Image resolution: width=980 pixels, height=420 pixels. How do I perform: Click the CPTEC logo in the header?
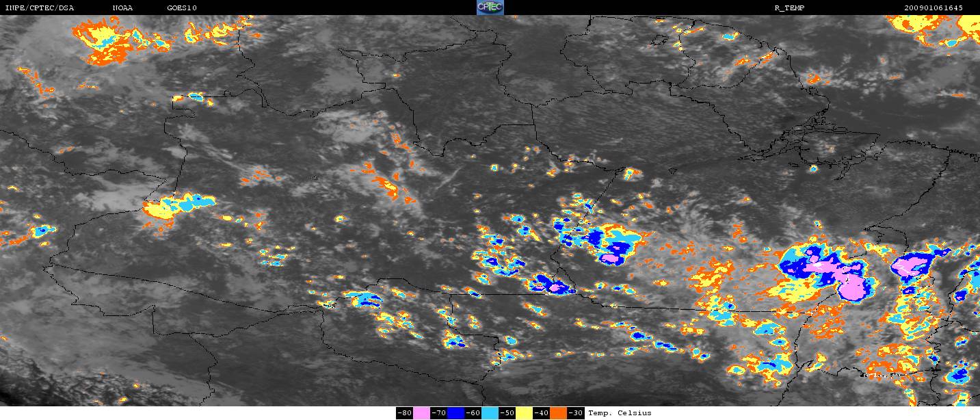490,7
